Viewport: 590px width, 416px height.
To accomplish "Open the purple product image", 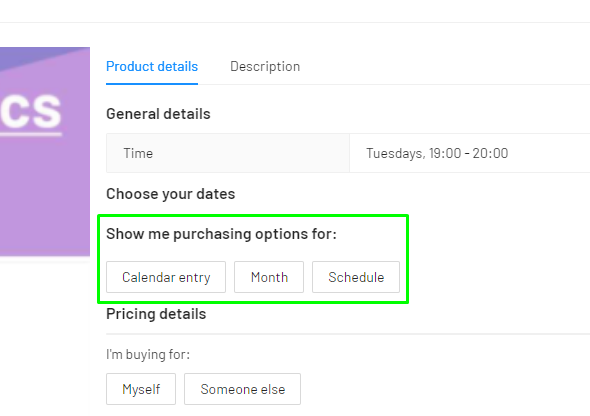I will click(x=45, y=152).
